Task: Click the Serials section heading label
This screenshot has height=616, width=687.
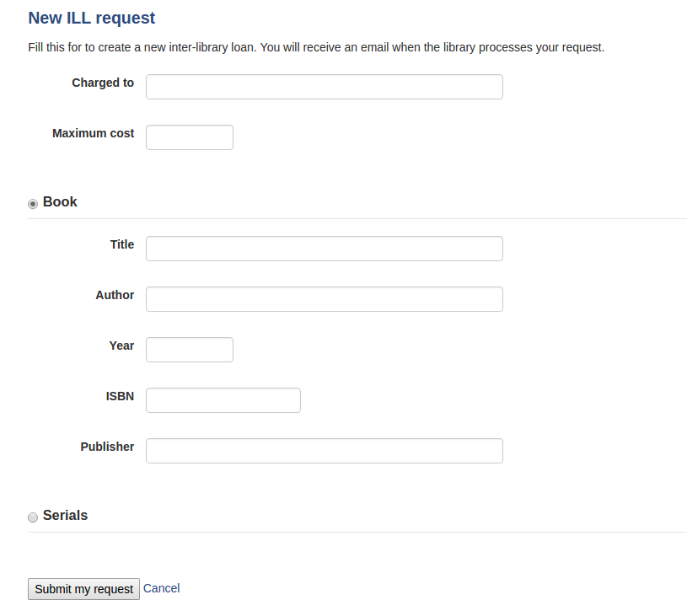Action: [x=65, y=515]
